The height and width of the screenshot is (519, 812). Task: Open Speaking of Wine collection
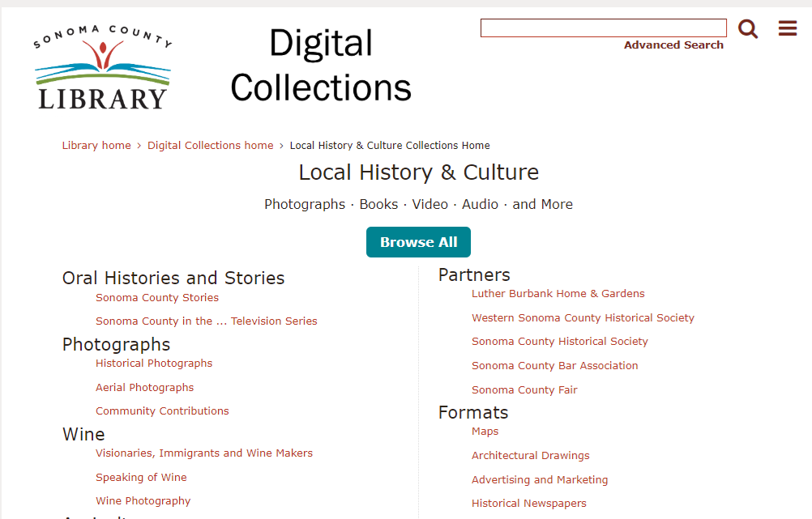141,478
